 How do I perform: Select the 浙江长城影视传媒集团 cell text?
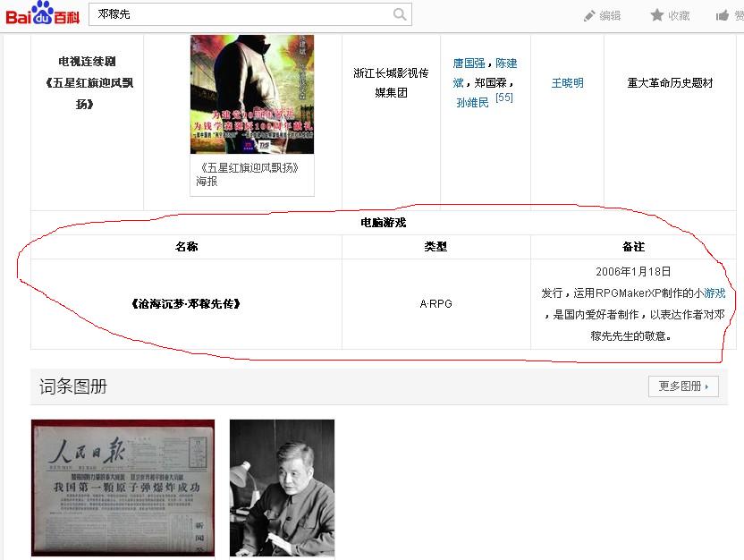point(391,82)
